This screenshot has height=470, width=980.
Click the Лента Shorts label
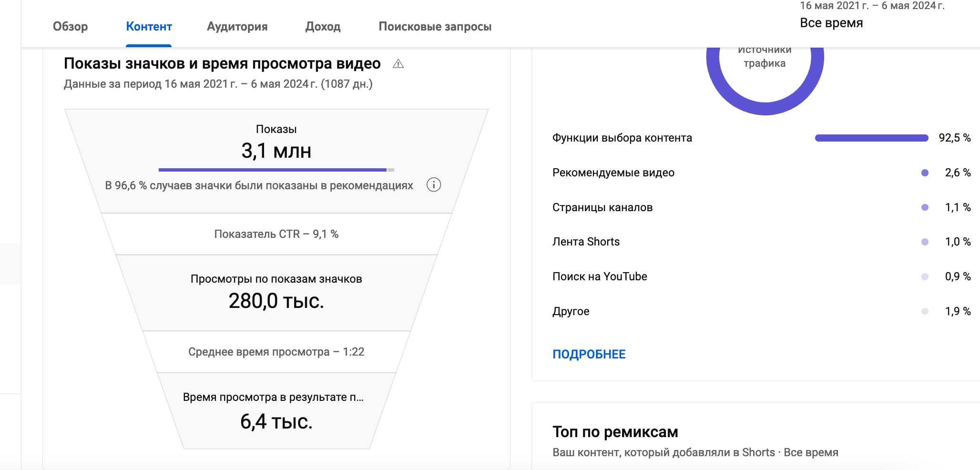tap(586, 242)
